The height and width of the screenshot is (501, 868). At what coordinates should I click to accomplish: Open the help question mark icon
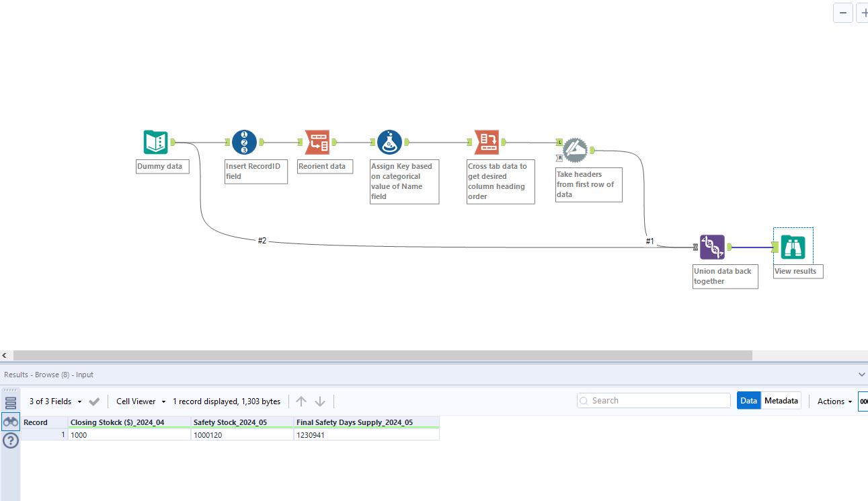pyautogui.click(x=10, y=440)
